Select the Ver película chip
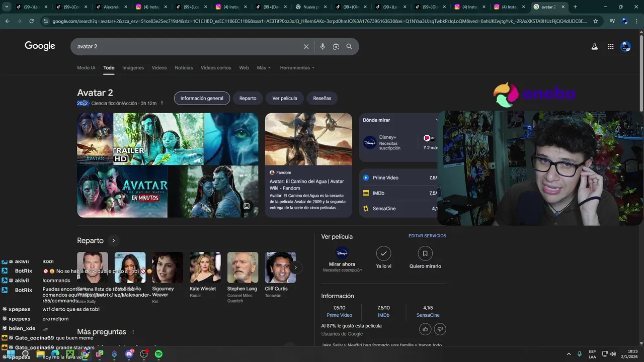The width and height of the screenshot is (644, 362). (285, 98)
